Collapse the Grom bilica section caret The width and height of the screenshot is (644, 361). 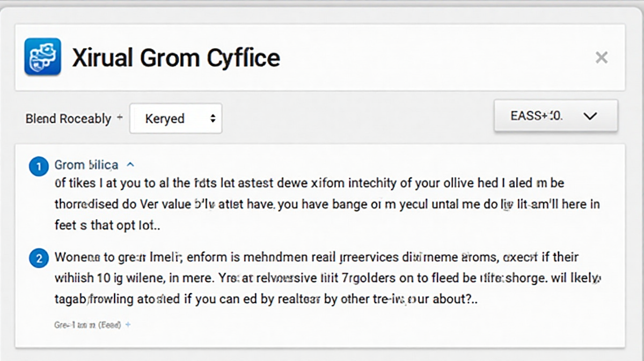tap(131, 164)
